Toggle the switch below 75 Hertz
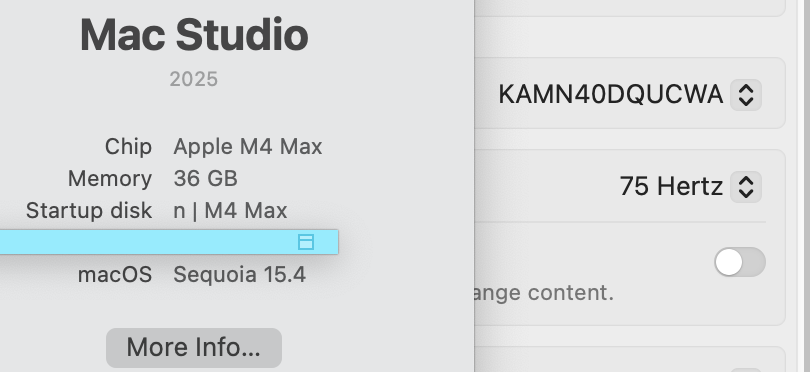Viewport: 810px width, 372px height. tap(740, 262)
